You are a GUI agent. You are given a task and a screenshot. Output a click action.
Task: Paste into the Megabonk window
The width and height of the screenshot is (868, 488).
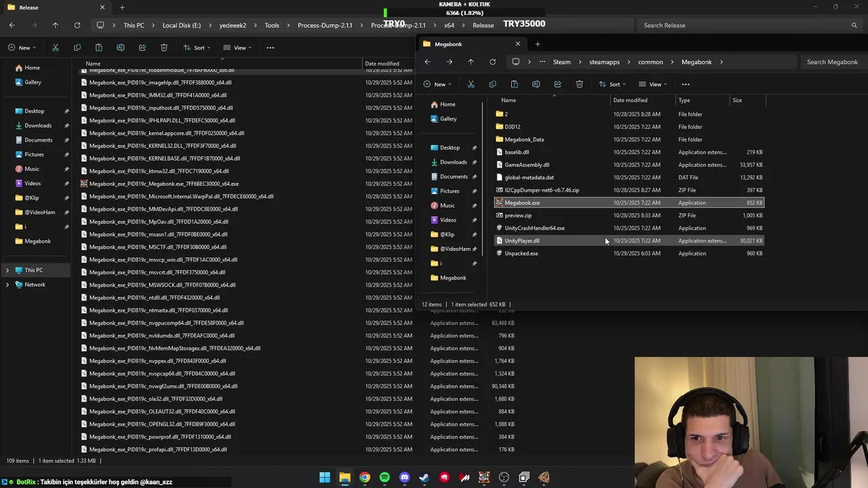pyautogui.click(x=514, y=84)
